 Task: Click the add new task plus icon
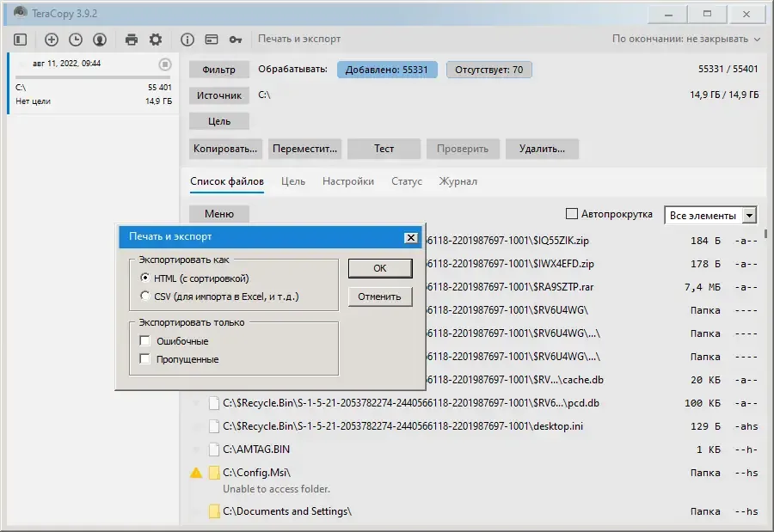click(52, 40)
